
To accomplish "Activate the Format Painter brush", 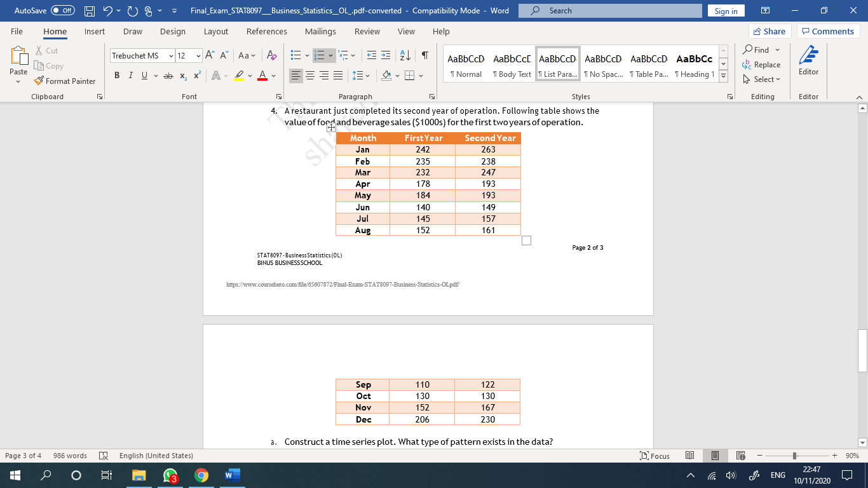I will [39, 81].
